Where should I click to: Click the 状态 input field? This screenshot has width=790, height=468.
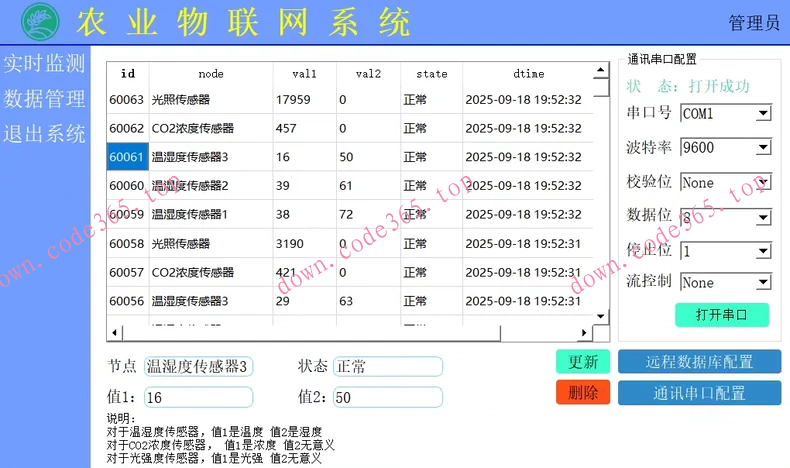388,366
